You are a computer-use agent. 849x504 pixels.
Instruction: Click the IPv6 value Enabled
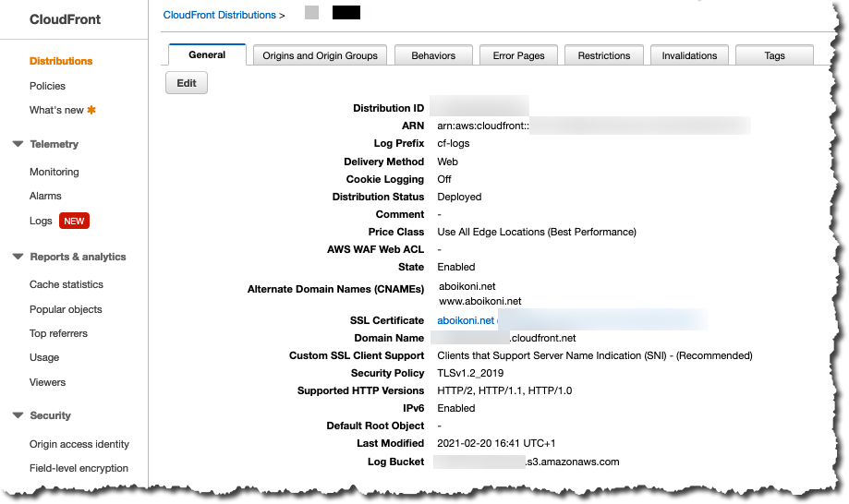(455, 408)
